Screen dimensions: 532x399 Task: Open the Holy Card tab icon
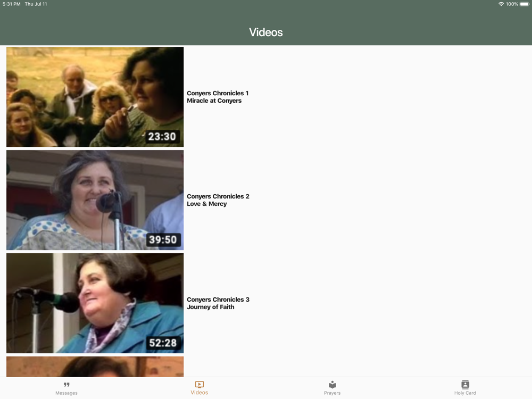pyautogui.click(x=465, y=385)
